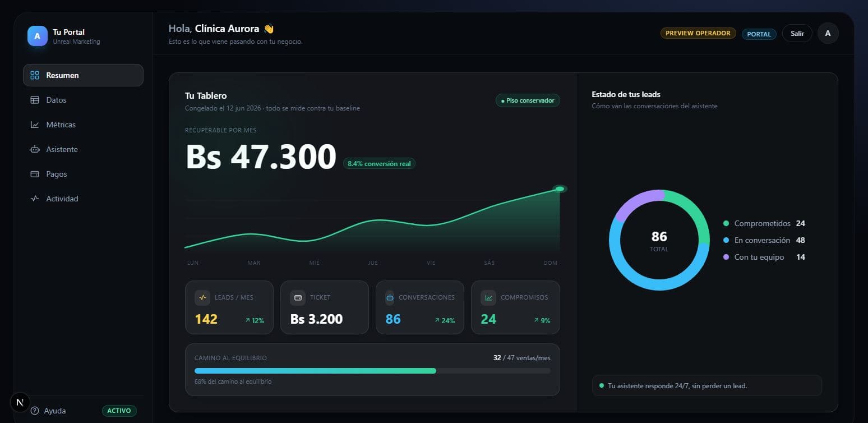
Task: Click the Tu Portal logo avatar
Action: point(38,36)
